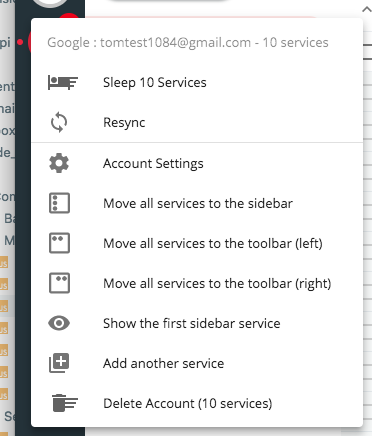
Task: Click the toolbar right layout icon
Action: click(59, 283)
